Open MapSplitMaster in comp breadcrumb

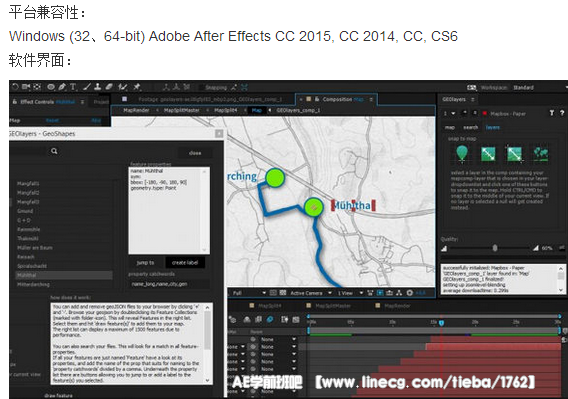[x=181, y=110]
